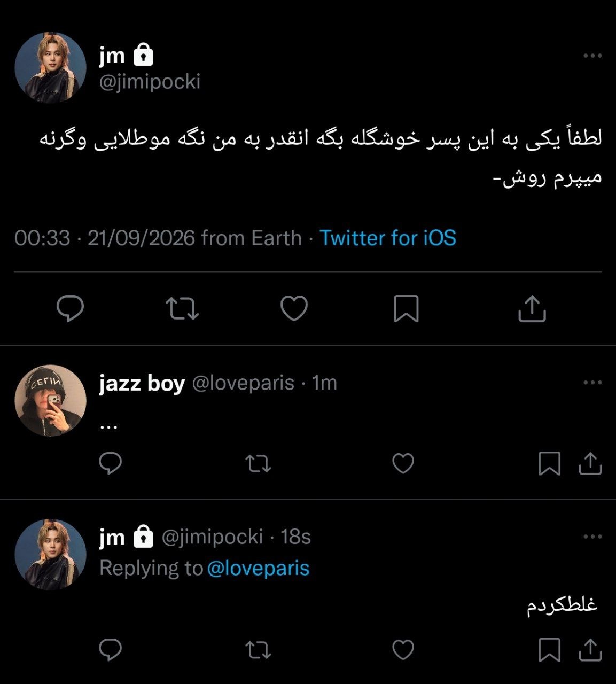Screen dimensions: 616x684
Task: Reply to the main jm tweet
Action: [x=70, y=308]
